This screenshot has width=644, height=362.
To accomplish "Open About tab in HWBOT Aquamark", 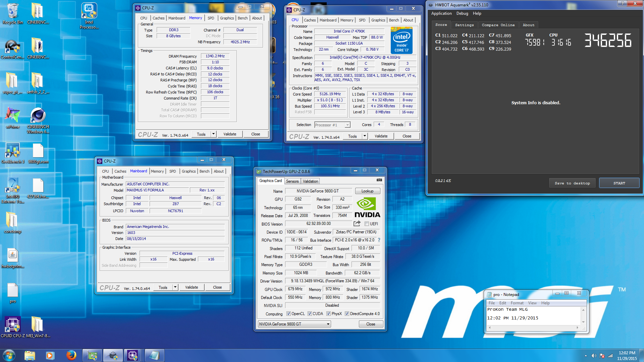I will tap(528, 25).
